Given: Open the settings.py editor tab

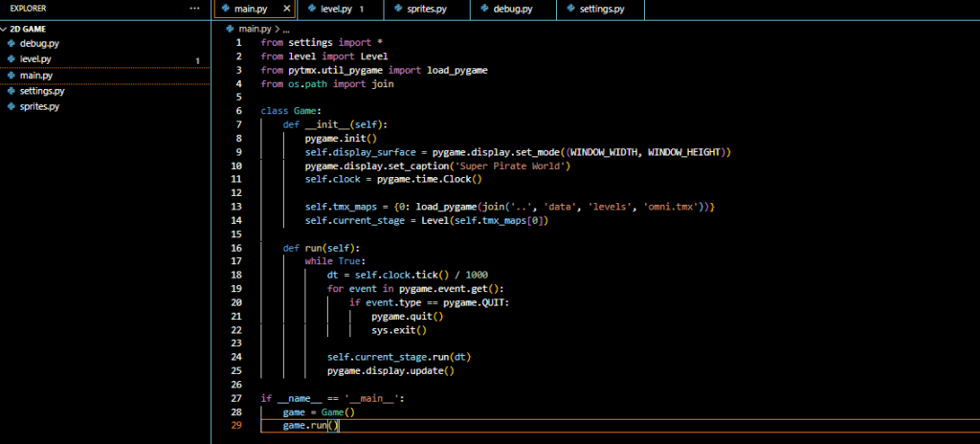Looking at the screenshot, I should (x=604, y=9).
